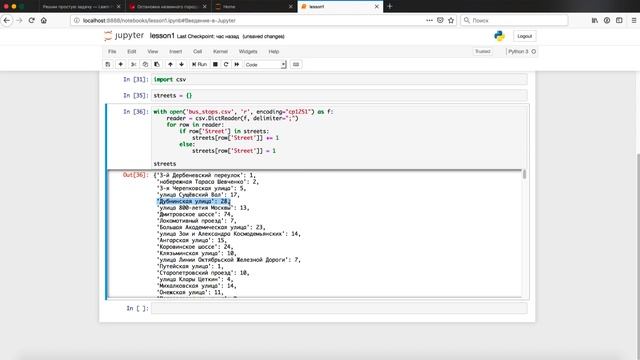
Task: Insert a cell below with the plus icon
Action: (x=120, y=64)
